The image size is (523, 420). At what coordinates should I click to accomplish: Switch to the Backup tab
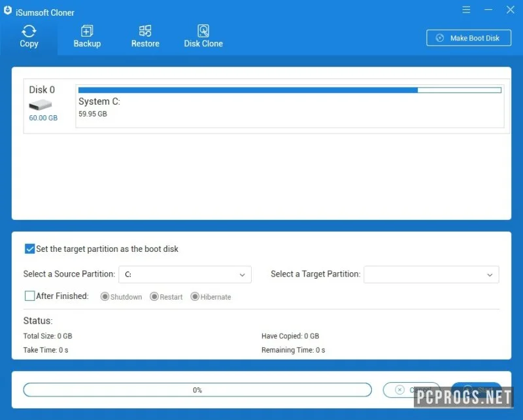click(x=87, y=37)
